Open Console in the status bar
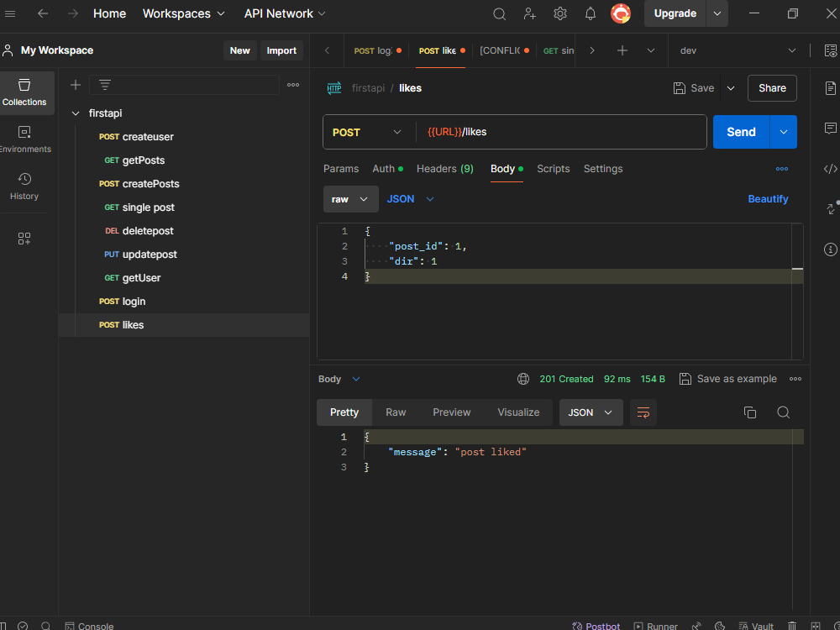This screenshot has width=840, height=630. click(89, 626)
